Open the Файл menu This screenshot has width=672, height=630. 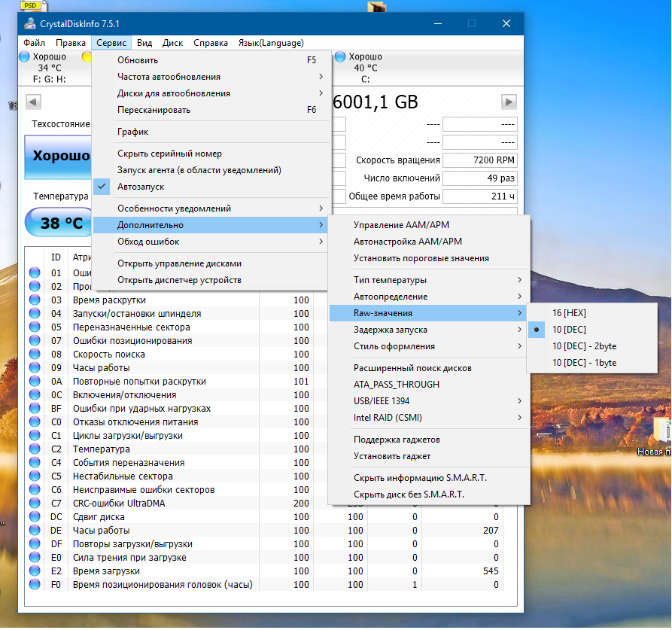tap(35, 43)
